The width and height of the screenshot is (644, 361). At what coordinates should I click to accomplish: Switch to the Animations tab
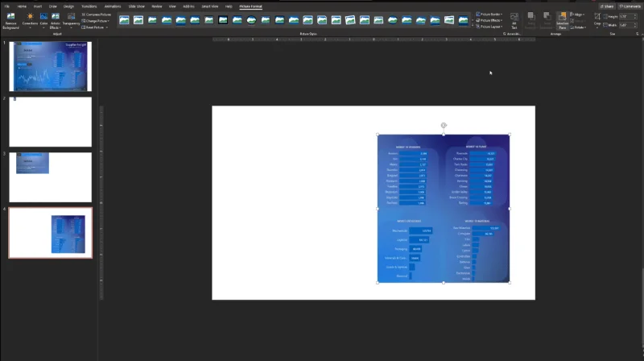coord(113,6)
